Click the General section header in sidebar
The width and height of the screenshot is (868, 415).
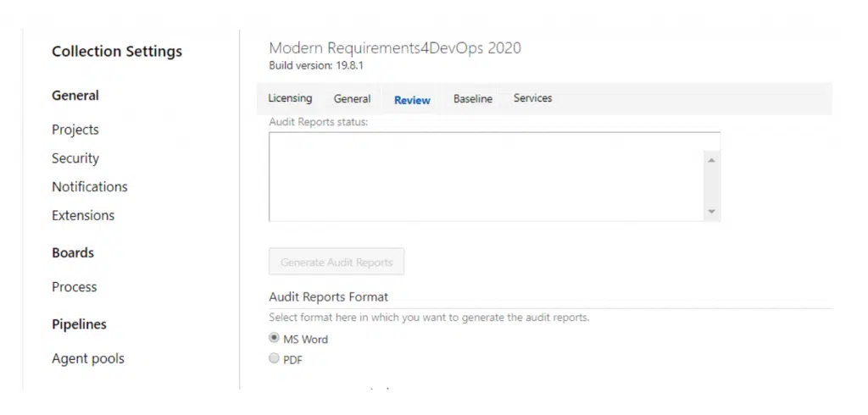click(75, 96)
